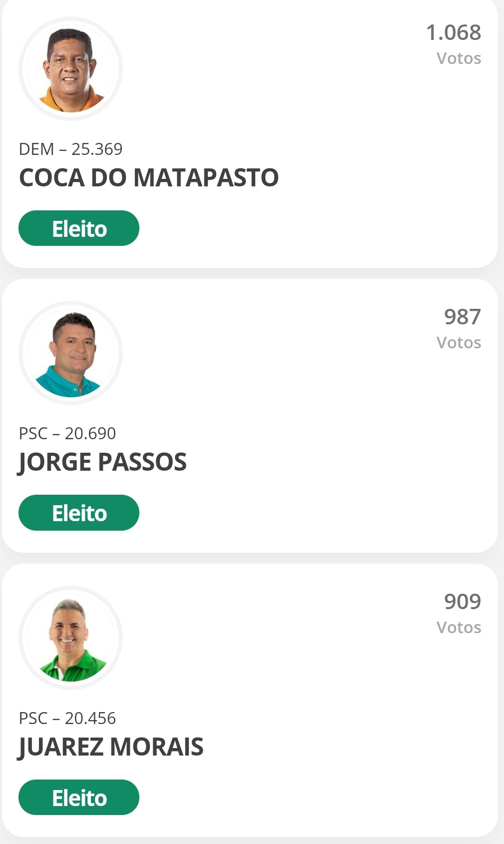
Task: Click the Eleito badge under Coca do Matapasto
Action: [79, 228]
